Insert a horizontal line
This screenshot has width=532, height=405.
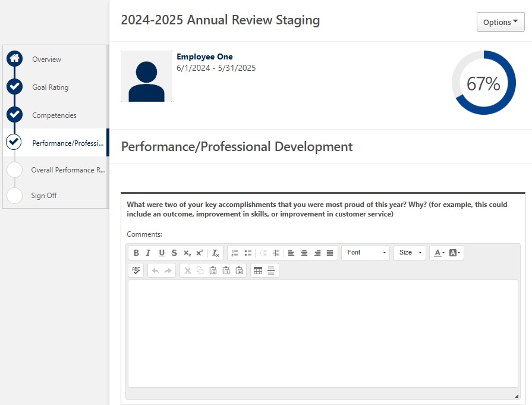(x=270, y=271)
